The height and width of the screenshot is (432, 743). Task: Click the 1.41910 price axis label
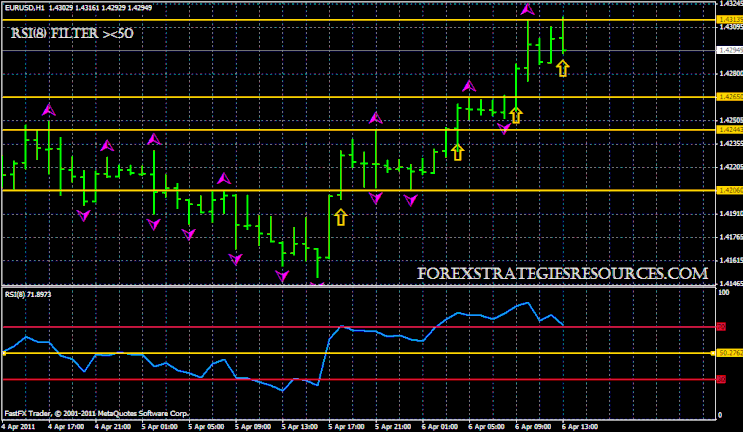(731, 214)
